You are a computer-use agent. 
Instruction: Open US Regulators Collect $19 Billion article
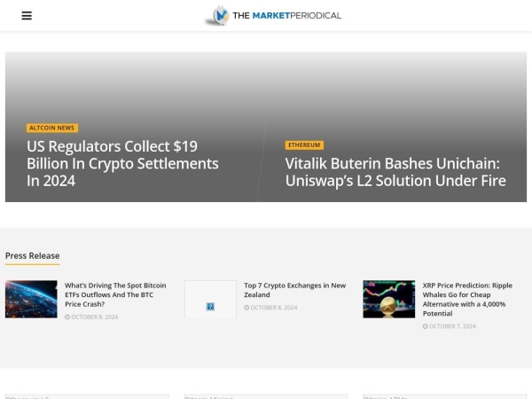122,163
